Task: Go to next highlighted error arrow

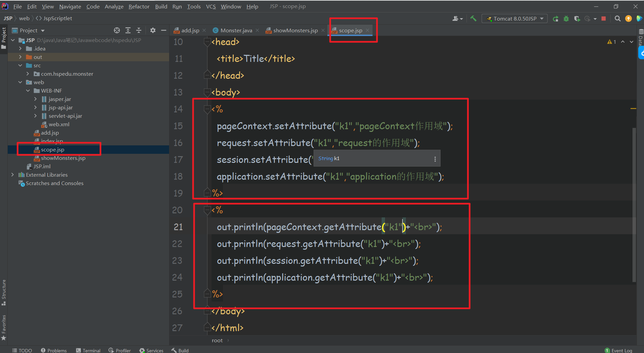Action: point(632,42)
